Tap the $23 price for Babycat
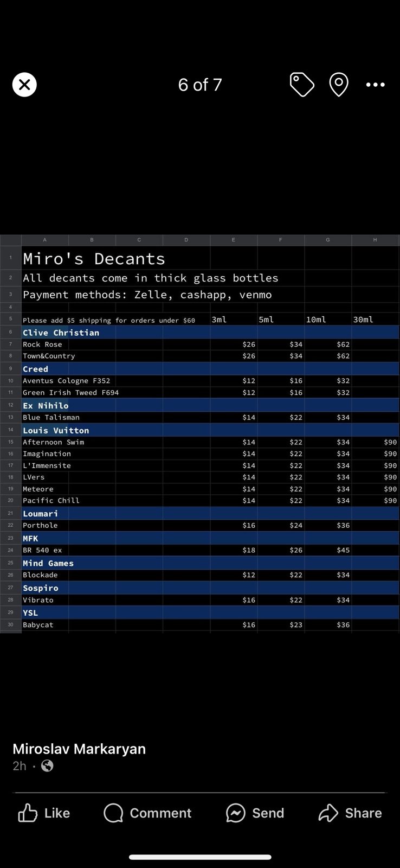The image size is (400, 868). click(x=296, y=625)
